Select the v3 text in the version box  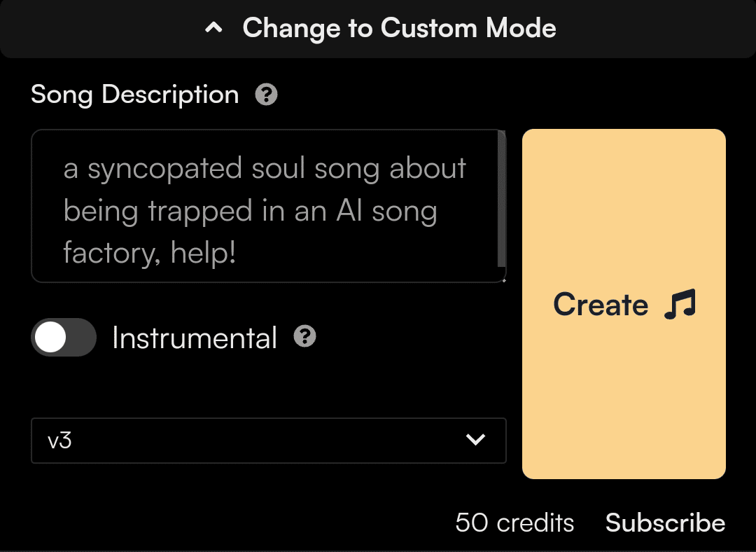(x=59, y=441)
